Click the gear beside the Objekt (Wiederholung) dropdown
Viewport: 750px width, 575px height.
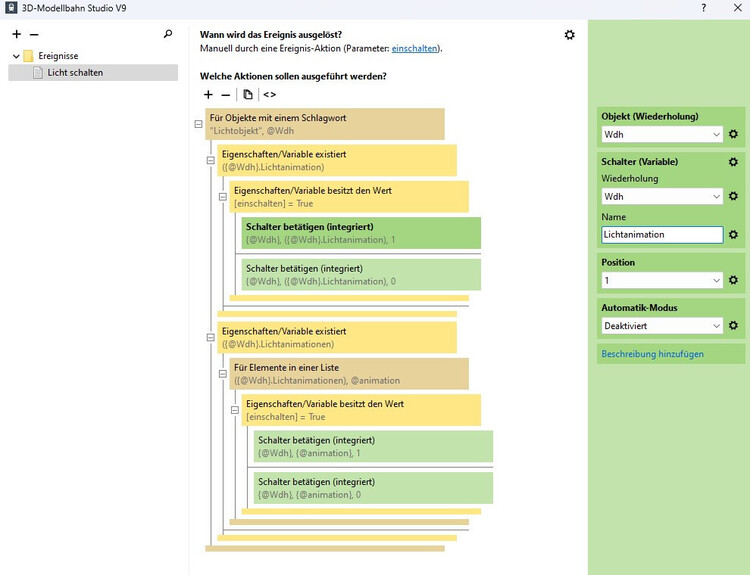pos(733,134)
